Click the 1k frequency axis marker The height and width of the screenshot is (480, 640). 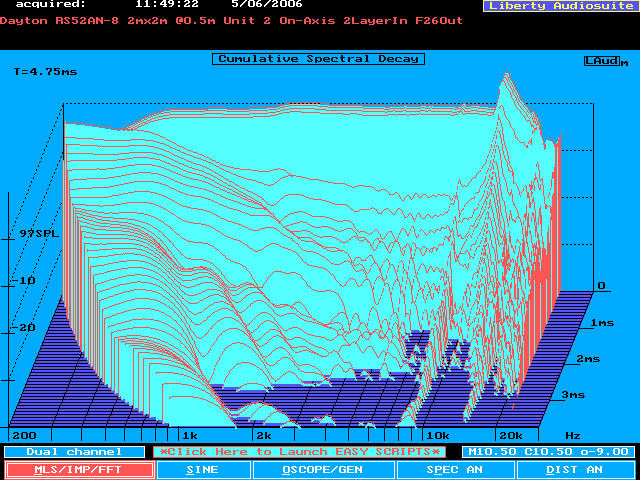[x=189, y=436]
